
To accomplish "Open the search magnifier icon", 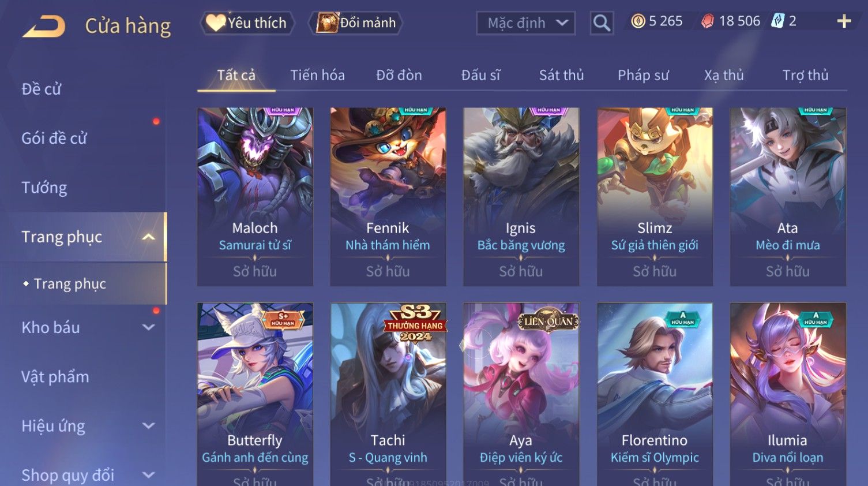I will (x=602, y=23).
